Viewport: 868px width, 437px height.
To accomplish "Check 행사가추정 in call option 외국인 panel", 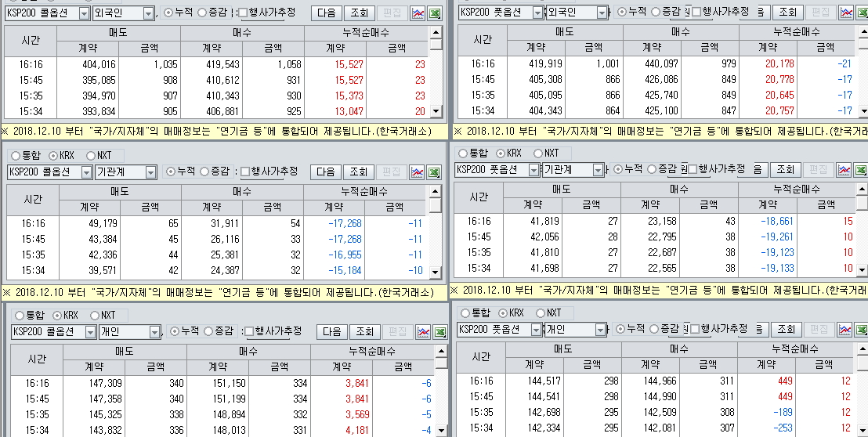I will (243, 13).
